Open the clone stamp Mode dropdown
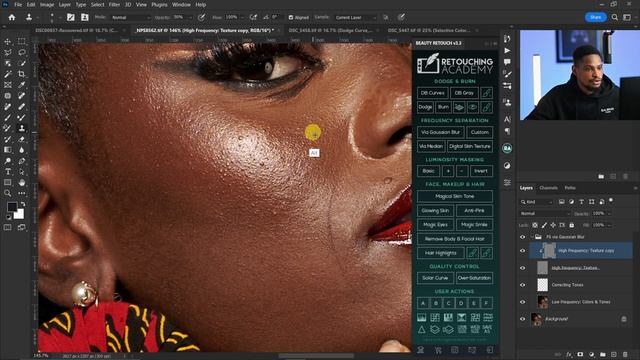The height and width of the screenshot is (360, 640). [x=131, y=18]
